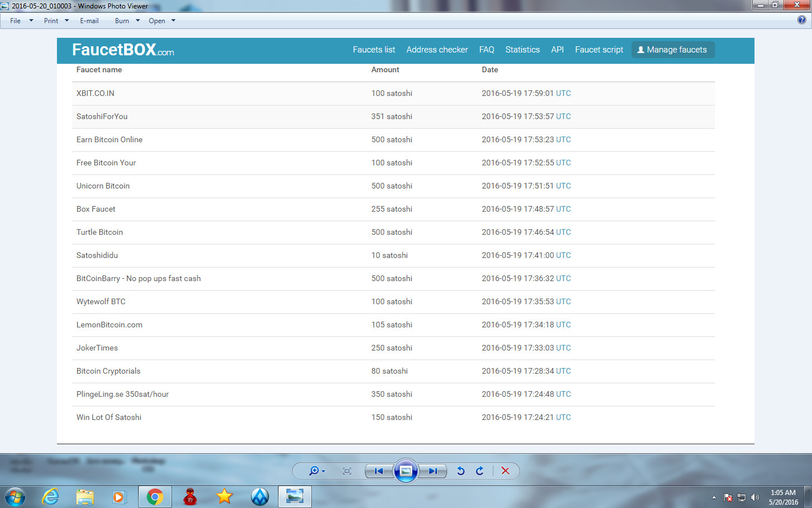Select the LemonBitcoin.com faucet name
This screenshot has width=812, height=508.
pyautogui.click(x=109, y=325)
